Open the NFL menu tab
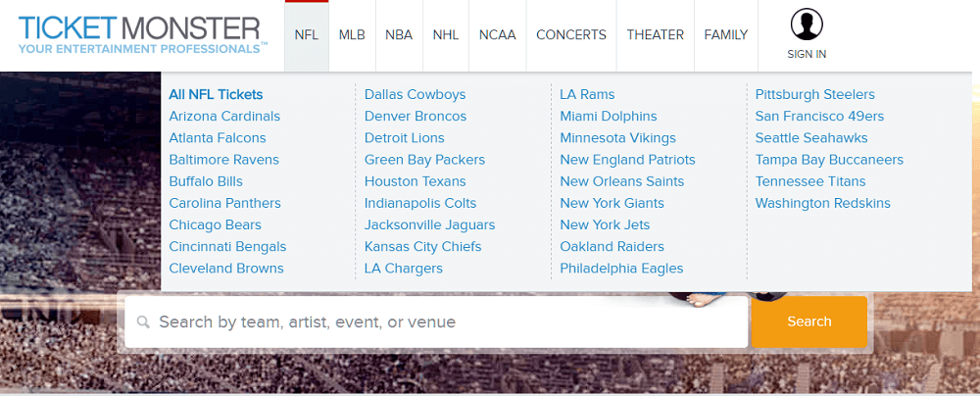Image resolution: width=980 pixels, height=396 pixels. [x=306, y=35]
